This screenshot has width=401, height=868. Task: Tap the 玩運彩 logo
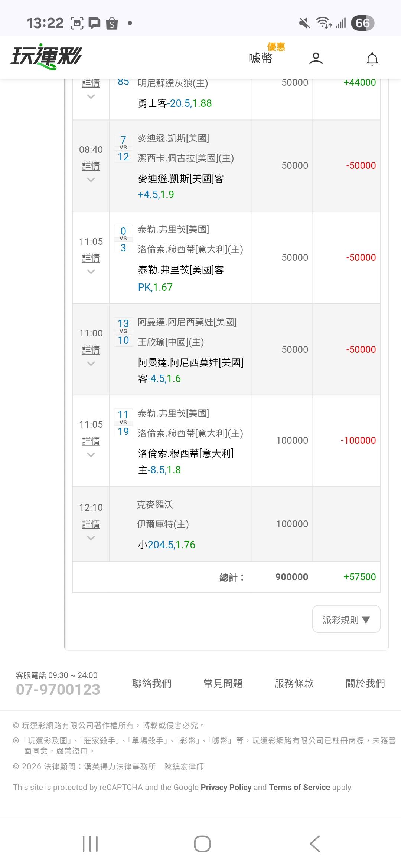point(46,57)
